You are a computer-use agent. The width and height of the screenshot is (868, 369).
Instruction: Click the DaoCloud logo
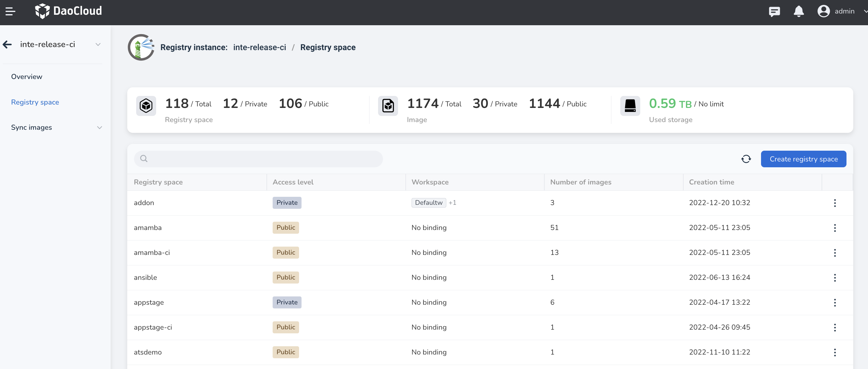pos(69,11)
